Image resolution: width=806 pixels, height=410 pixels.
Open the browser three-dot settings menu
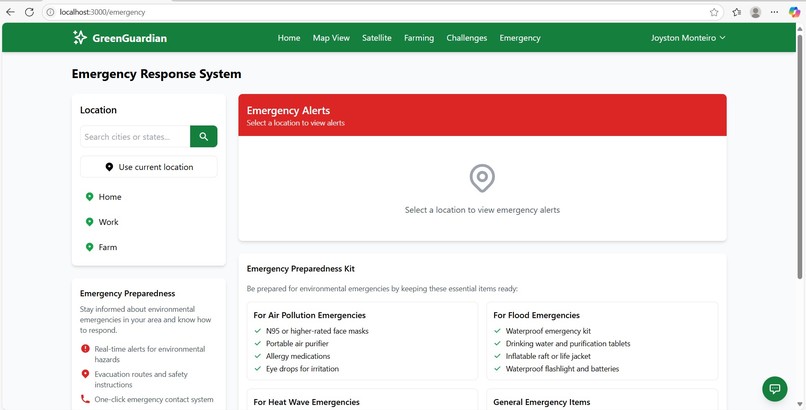coord(774,12)
